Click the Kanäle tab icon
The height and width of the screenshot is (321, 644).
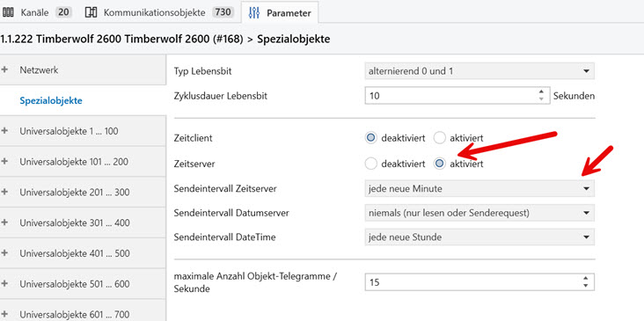click(8, 12)
